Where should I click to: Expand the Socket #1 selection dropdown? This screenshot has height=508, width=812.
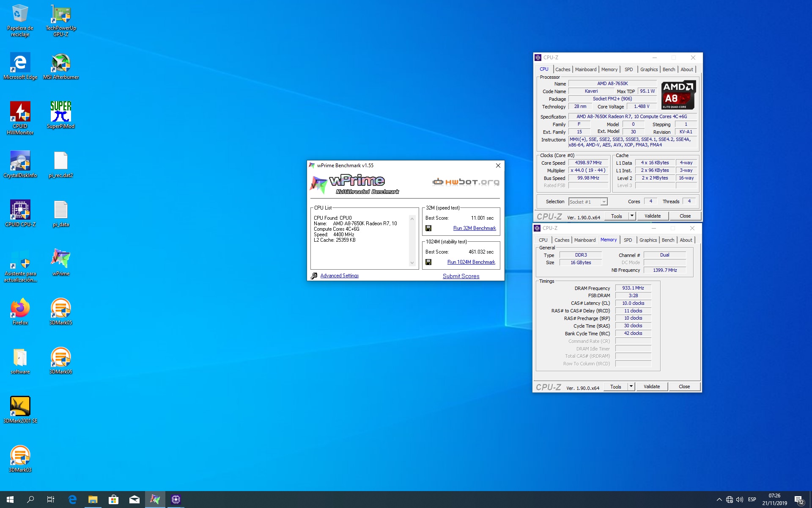click(604, 202)
